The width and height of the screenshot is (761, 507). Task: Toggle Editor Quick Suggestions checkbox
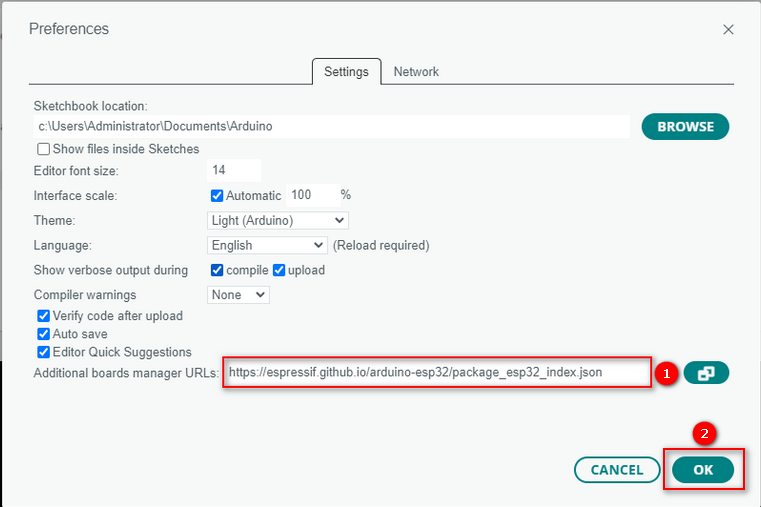pos(43,352)
